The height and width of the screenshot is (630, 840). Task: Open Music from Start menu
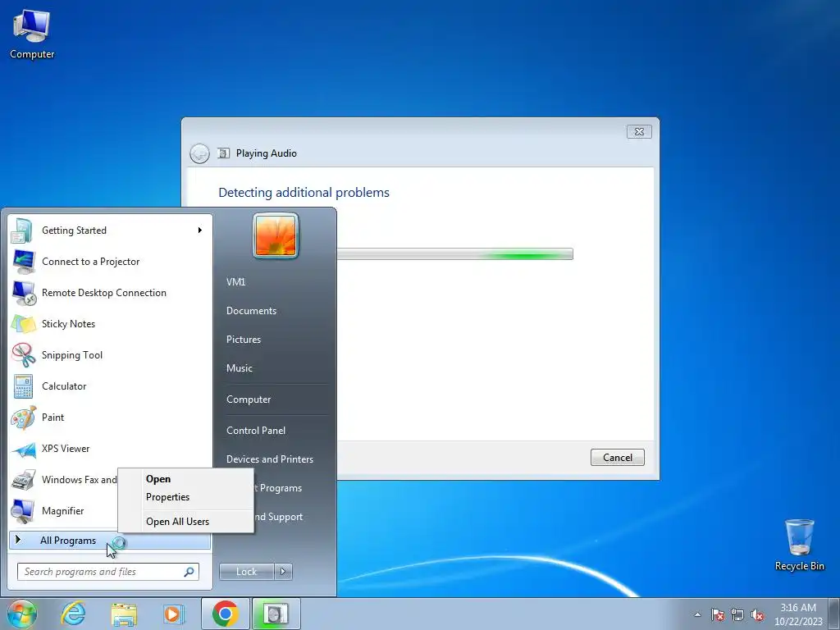(239, 368)
